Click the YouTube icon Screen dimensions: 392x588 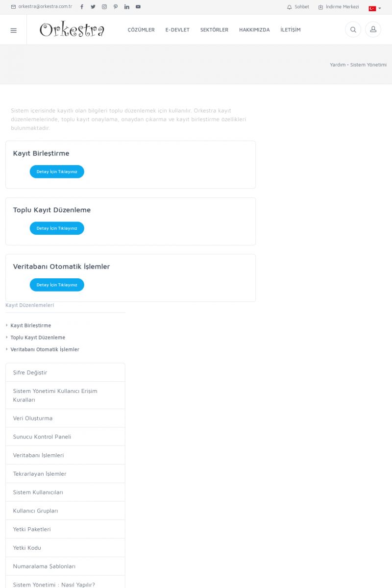point(138,7)
